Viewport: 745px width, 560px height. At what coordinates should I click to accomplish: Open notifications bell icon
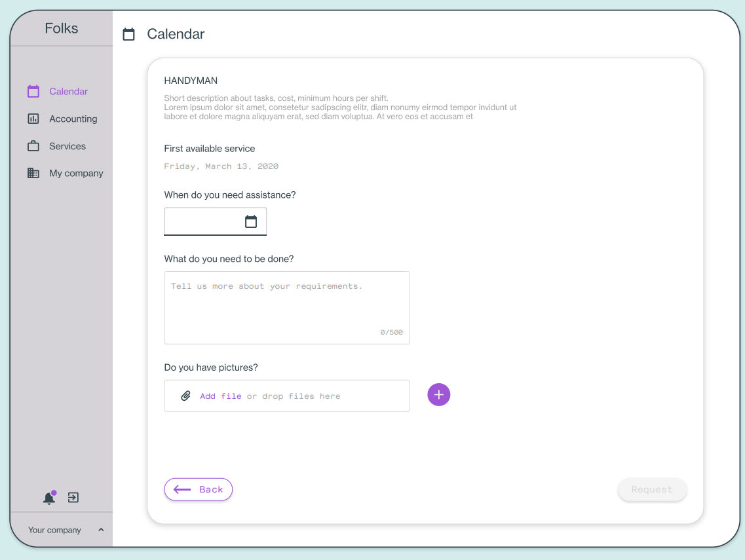click(x=49, y=497)
